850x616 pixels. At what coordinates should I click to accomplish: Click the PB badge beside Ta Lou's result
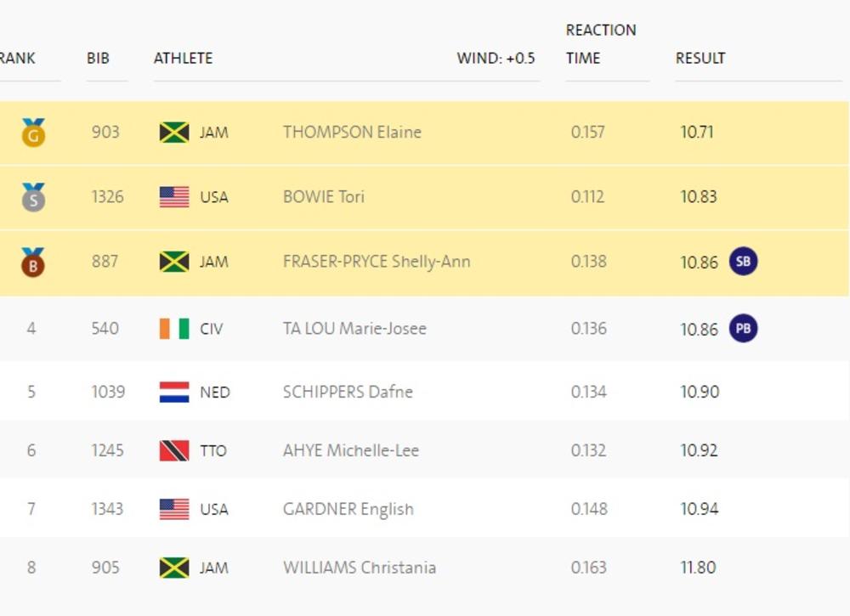click(x=743, y=329)
